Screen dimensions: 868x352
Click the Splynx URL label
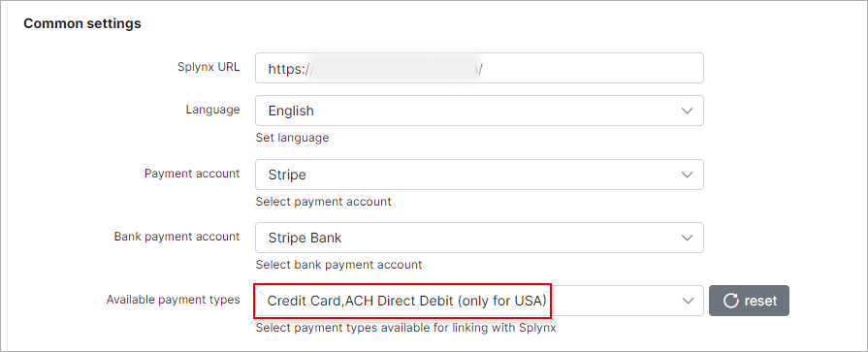pyautogui.click(x=209, y=67)
